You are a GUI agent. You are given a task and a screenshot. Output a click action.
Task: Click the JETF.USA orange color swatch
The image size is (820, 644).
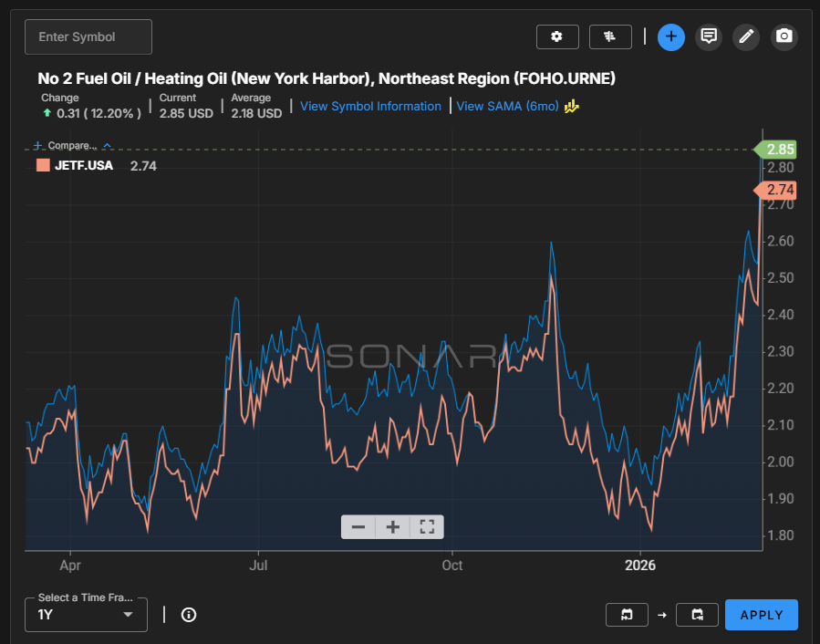(x=43, y=165)
